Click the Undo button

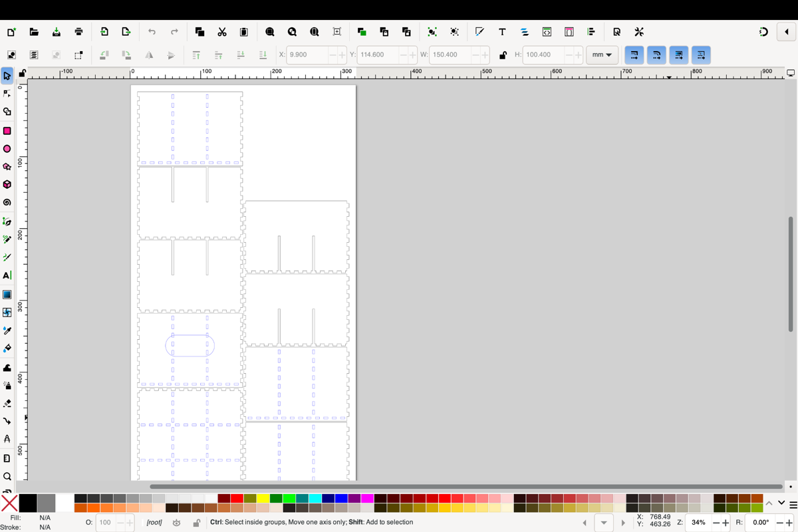tap(152, 32)
